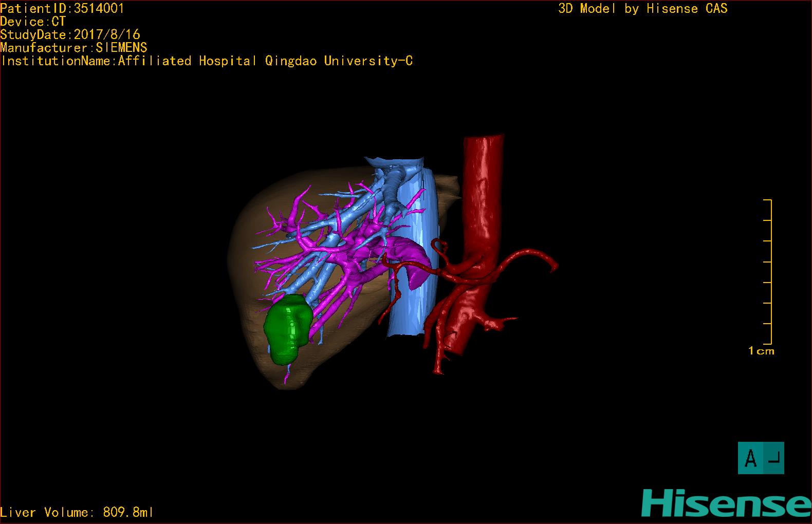Select the green tumor in the liver

tap(287, 329)
